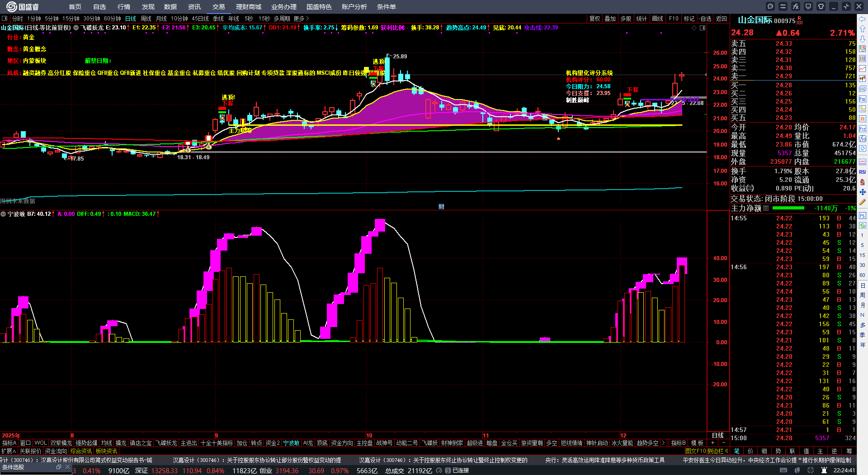The width and height of the screenshot is (868, 475).
Task: Select the blue four-way move arrows icon
Action: pos(863,192)
